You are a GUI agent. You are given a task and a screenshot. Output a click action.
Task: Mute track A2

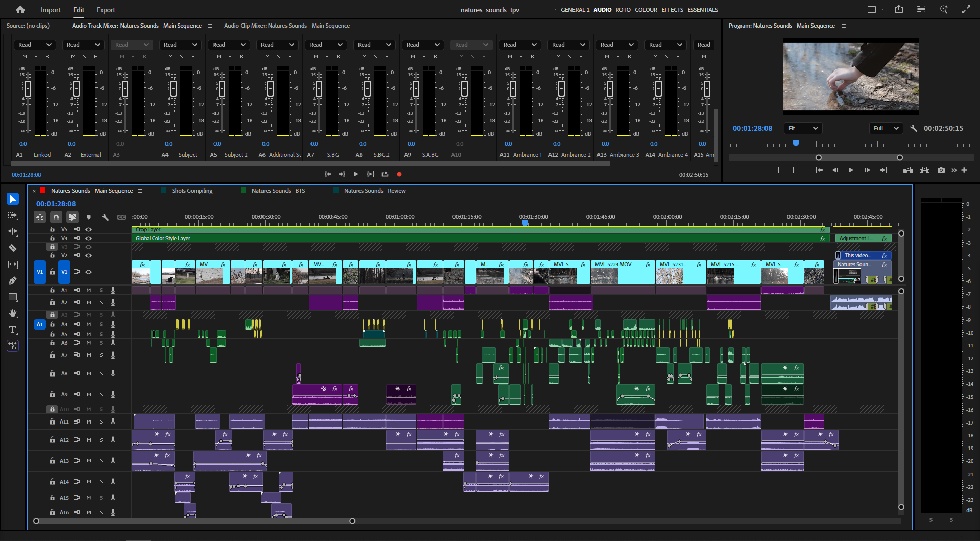(x=88, y=302)
